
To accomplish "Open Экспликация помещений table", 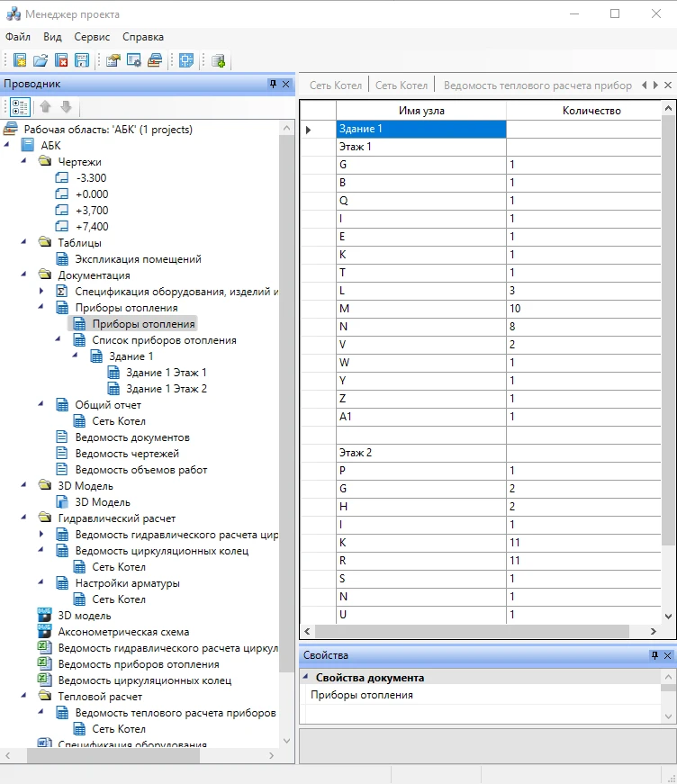I will pos(137,259).
